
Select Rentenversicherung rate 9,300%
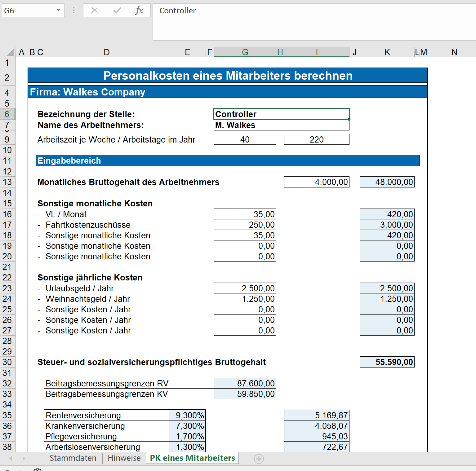click(x=187, y=415)
